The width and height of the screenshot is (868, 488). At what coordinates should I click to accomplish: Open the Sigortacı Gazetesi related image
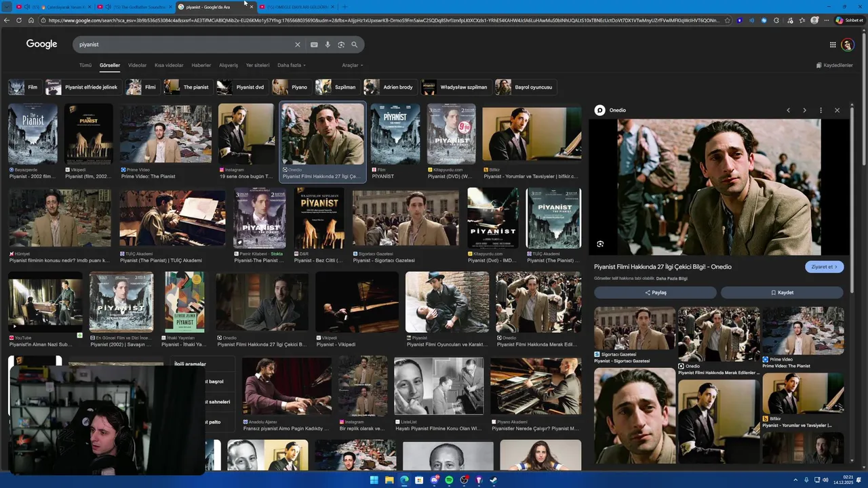(635, 328)
